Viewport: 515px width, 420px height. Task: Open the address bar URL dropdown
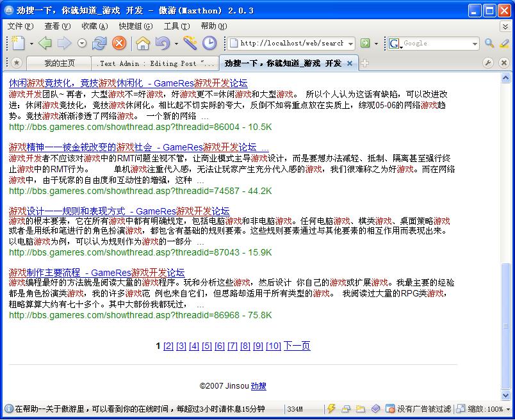click(x=350, y=44)
